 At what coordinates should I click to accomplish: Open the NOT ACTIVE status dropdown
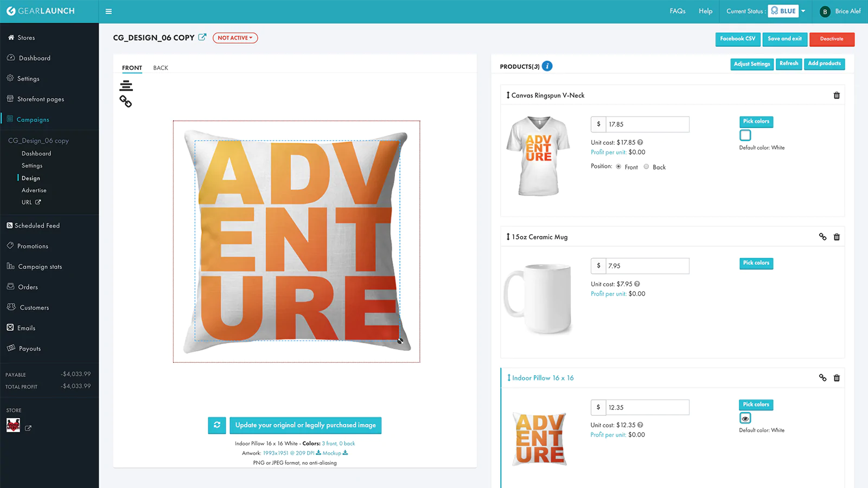235,38
